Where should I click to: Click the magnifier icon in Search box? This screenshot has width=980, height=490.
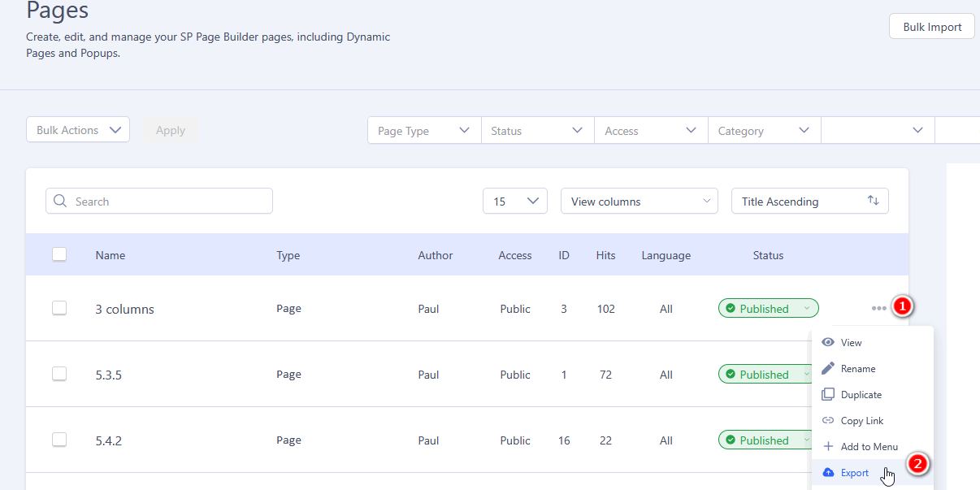[x=60, y=202]
